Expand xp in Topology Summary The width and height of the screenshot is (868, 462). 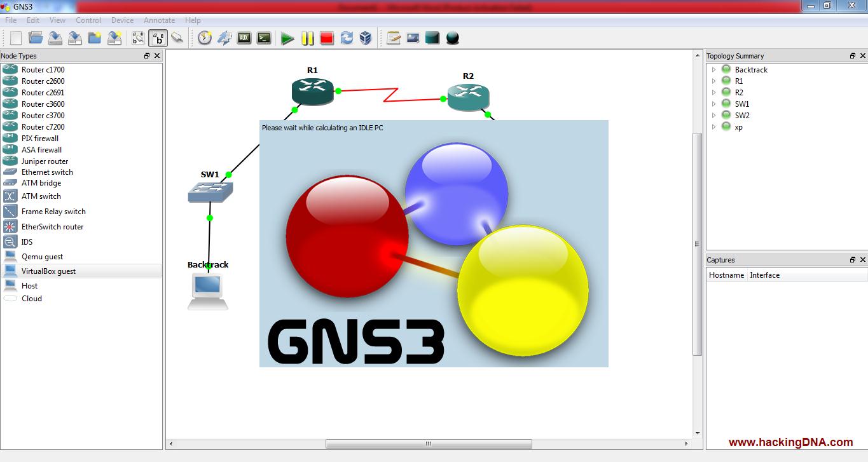click(x=713, y=127)
